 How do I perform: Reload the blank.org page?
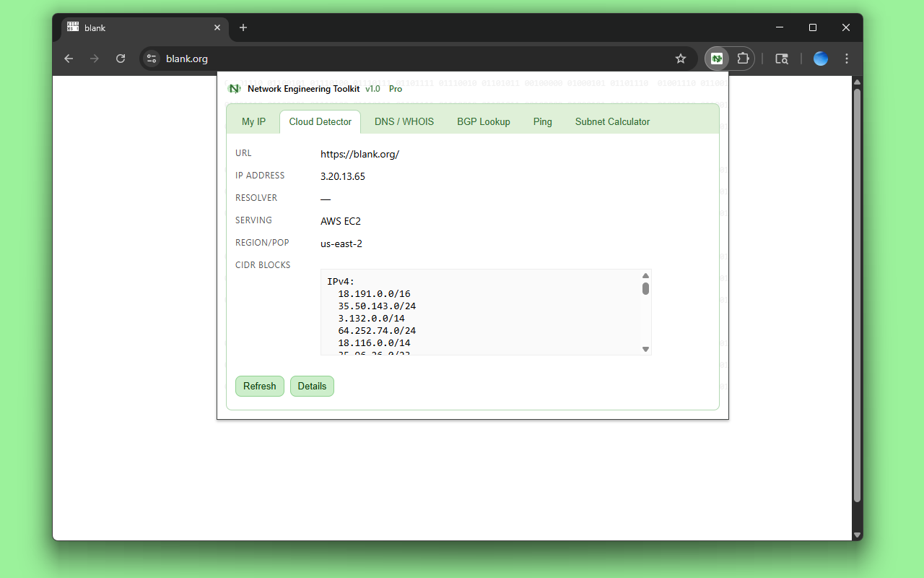coord(121,59)
